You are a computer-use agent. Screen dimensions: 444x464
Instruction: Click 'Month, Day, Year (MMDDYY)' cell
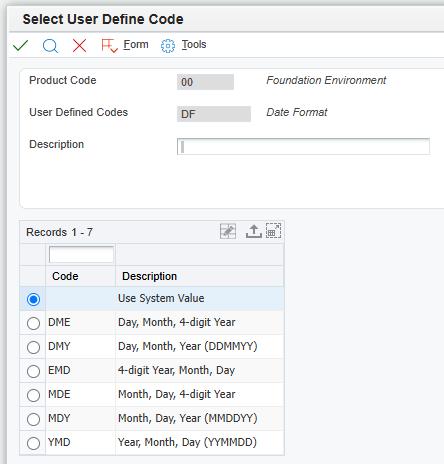point(199,419)
